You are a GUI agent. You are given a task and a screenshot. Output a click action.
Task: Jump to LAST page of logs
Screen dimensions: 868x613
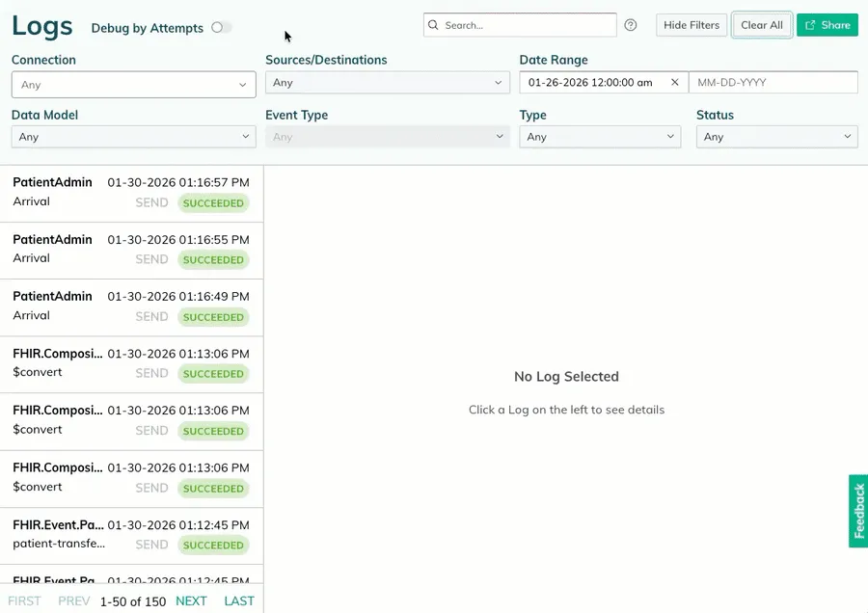click(239, 601)
